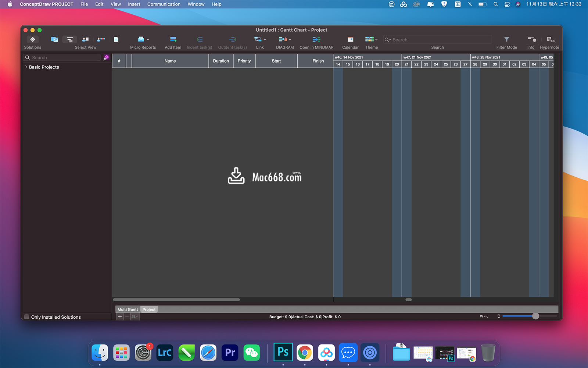Open the Calendar toolbar icon
The width and height of the screenshot is (588, 368).
350,39
